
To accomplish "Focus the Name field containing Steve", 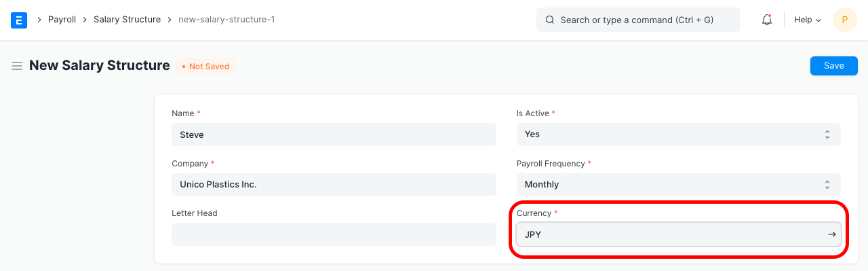I will coord(334,134).
